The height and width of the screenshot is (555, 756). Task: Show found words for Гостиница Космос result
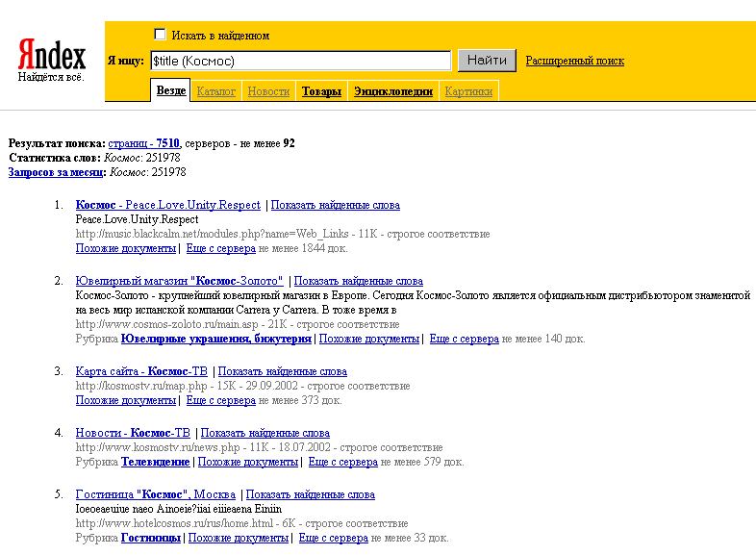tap(311, 494)
